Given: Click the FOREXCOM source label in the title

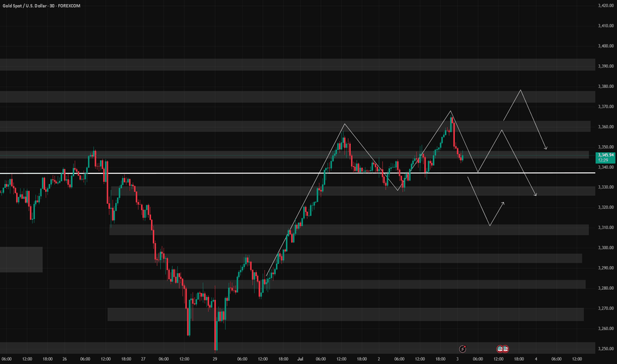Looking at the screenshot, I should click(x=70, y=6).
